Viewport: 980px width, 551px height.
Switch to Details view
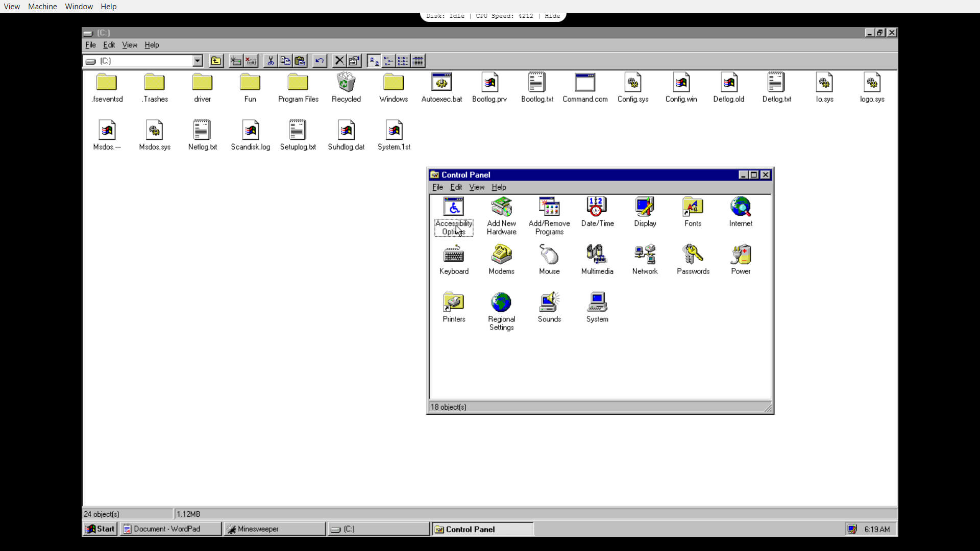pos(418,61)
